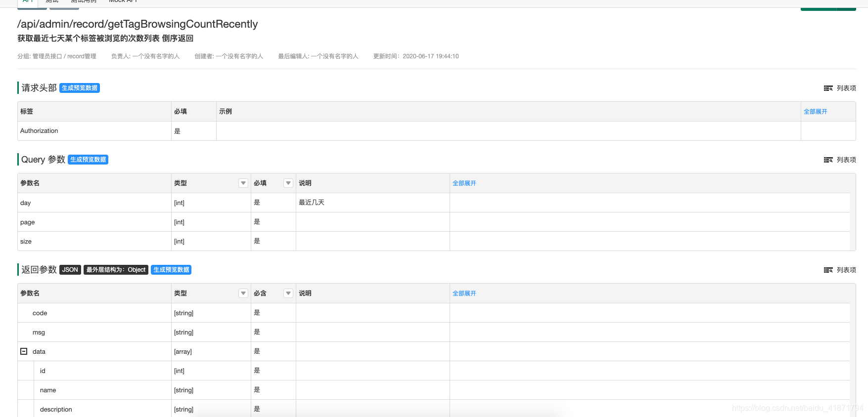
Task: Click 生成预览数据 button beside Query 参数
Action: click(88, 160)
